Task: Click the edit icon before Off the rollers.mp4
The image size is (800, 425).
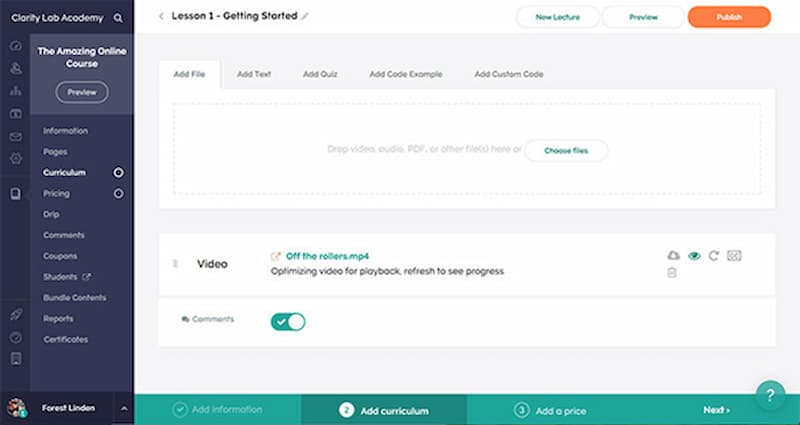Action: coord(276,256)
